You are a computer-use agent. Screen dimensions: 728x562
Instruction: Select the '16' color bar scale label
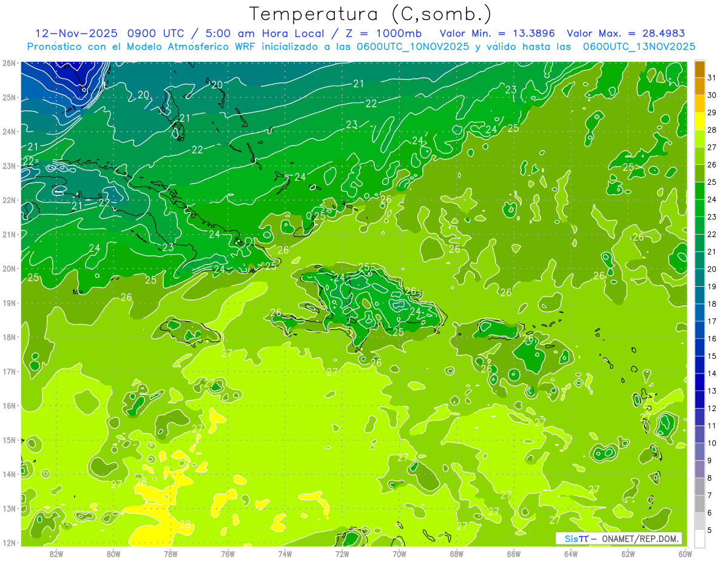tap(712, 339)
